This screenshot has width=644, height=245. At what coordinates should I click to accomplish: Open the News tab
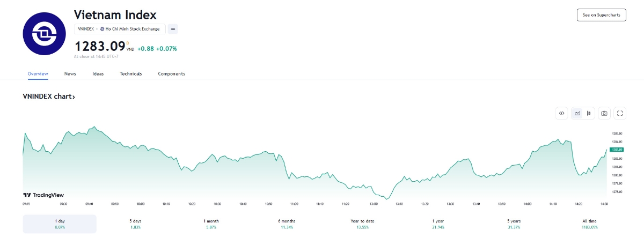coord(70,73)
